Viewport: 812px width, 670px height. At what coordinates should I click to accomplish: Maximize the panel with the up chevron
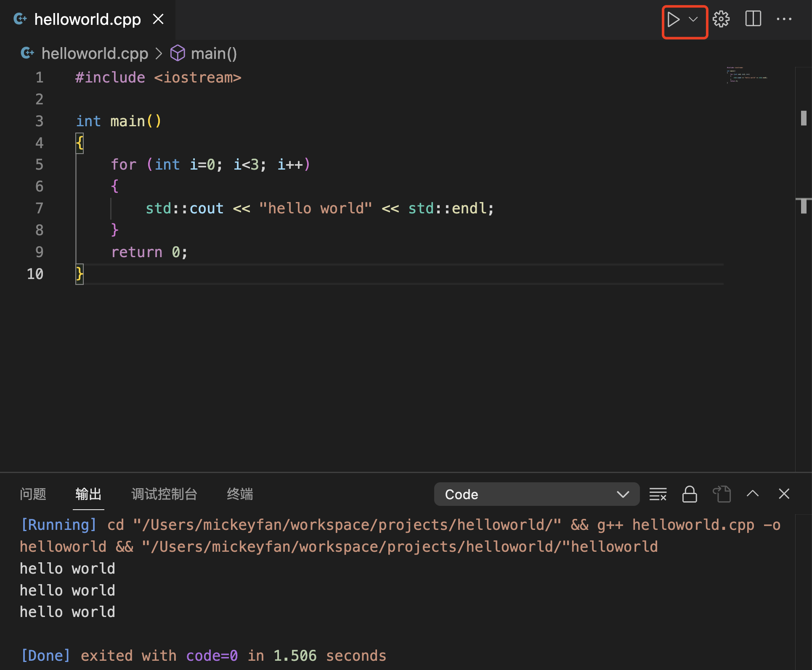(x=753, y=494)
